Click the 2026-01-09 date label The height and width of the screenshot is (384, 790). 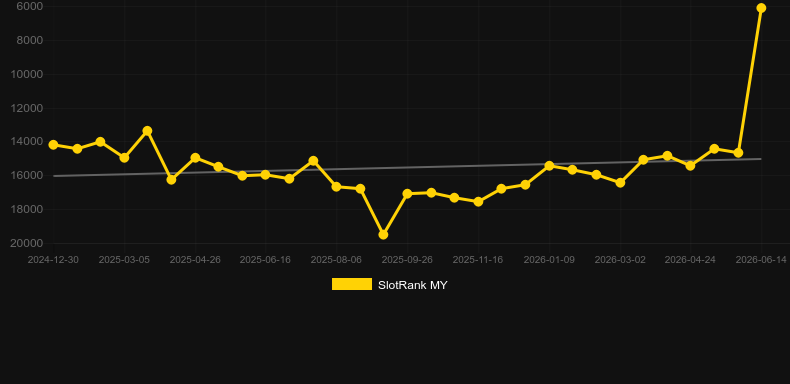pos(549,260)
